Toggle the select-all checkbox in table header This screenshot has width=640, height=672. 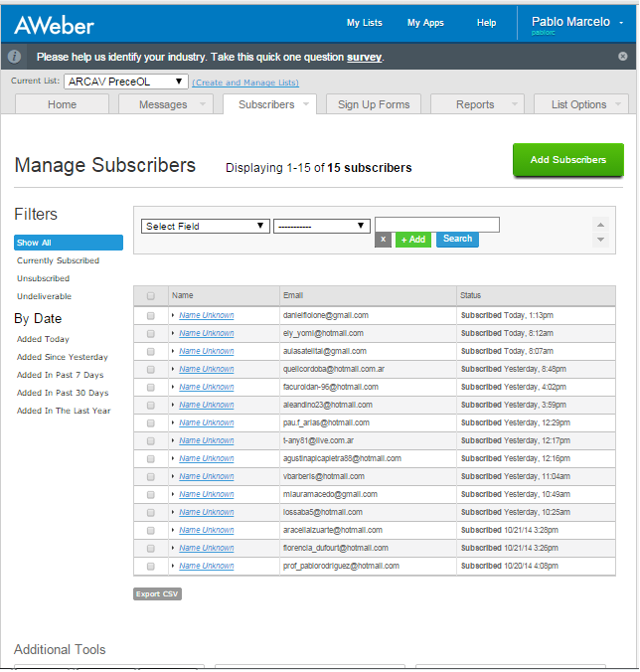150,295
